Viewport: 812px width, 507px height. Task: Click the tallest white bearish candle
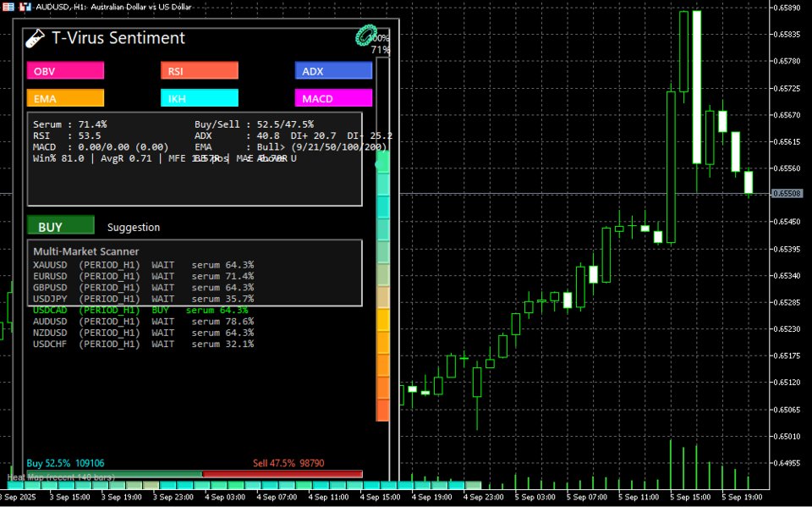[x=696, y=87]
